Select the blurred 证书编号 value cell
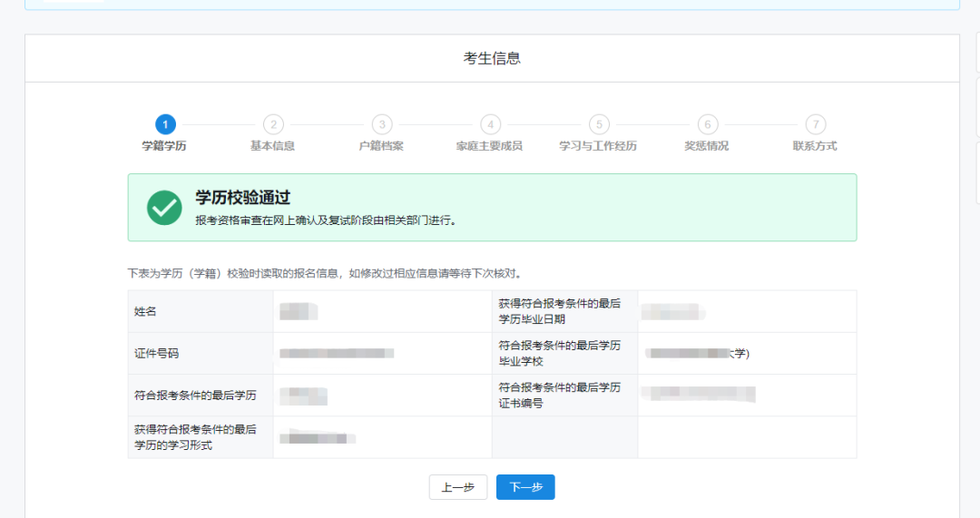The width and height of the screenshot is (980, 518). [747, 396]
